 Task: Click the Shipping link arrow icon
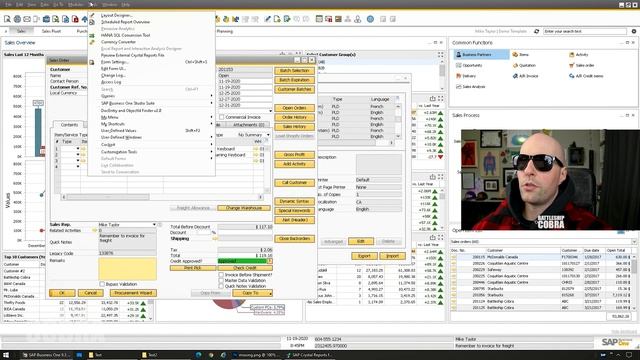(215, 238)
